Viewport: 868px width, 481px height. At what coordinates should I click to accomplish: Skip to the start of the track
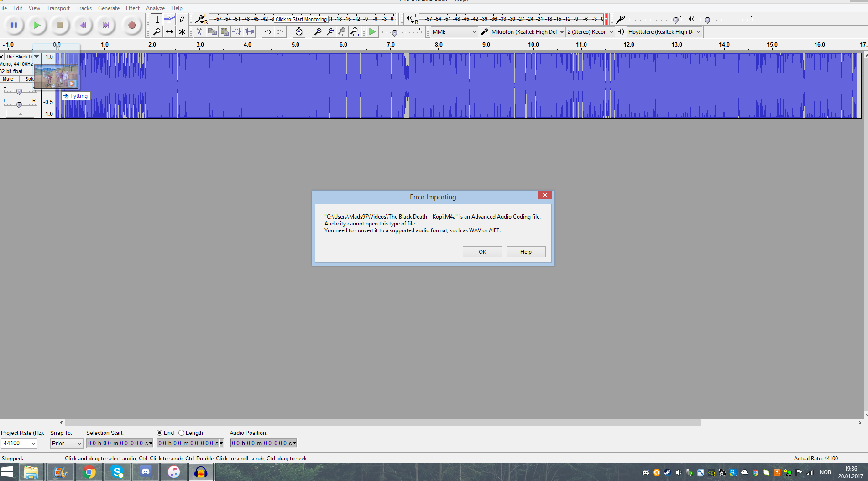83,26
